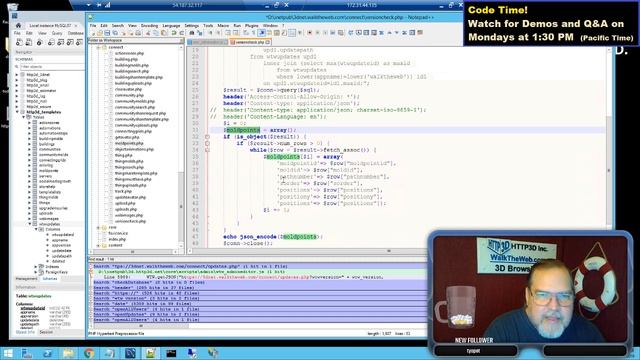The width and height of the screenshot is (640, 360).
Task: Click the Paste icon in Notepad++ toolbar
Action: pos(164,33)
